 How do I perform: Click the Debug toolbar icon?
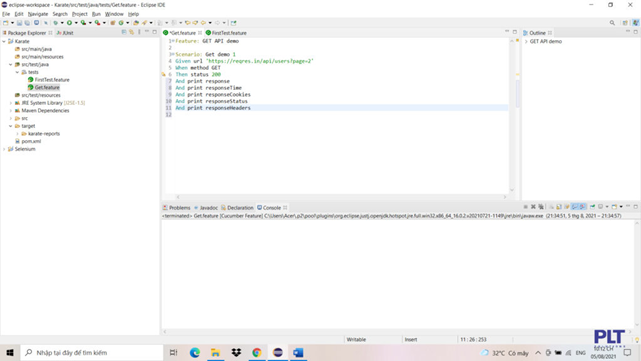[x=55, y=23]
